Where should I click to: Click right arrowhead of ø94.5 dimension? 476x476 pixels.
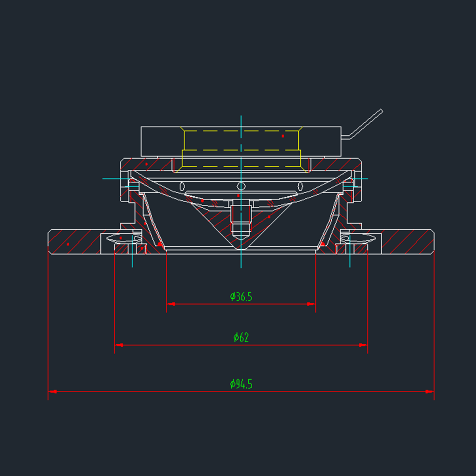[x=430, y=392]
